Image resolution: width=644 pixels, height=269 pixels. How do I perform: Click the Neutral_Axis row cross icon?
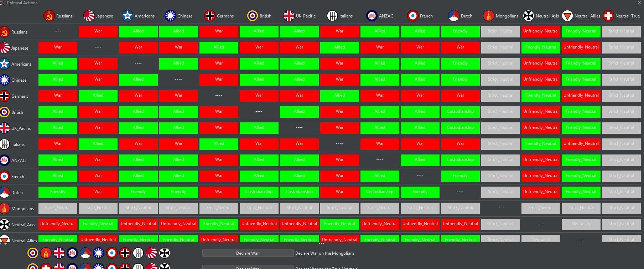pos(5,224)
